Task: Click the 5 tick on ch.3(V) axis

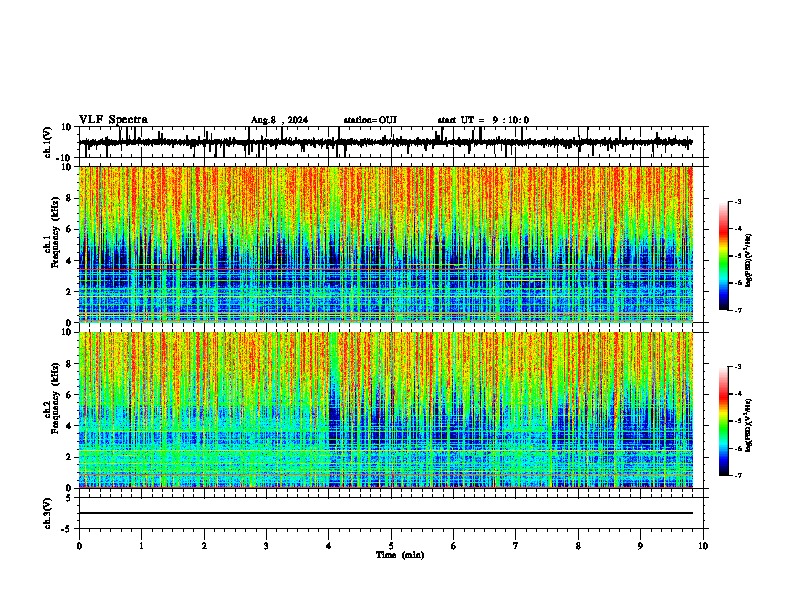Action: [70, 498]
